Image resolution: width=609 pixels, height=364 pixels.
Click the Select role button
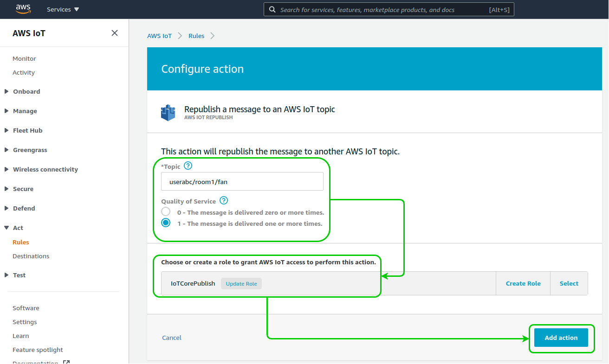[569, 283]
